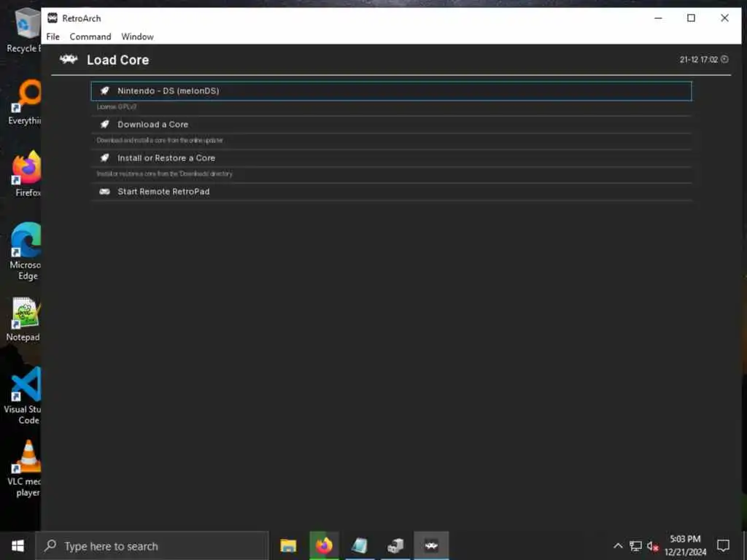747x560 pixels.
Task: Click the install or restore description sublabel
Action: (164, 174)
